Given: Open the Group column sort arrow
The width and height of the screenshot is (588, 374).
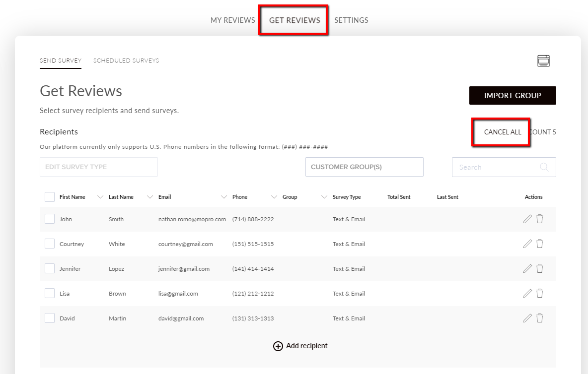Looking at the screenshot, I should pos(324,197).
